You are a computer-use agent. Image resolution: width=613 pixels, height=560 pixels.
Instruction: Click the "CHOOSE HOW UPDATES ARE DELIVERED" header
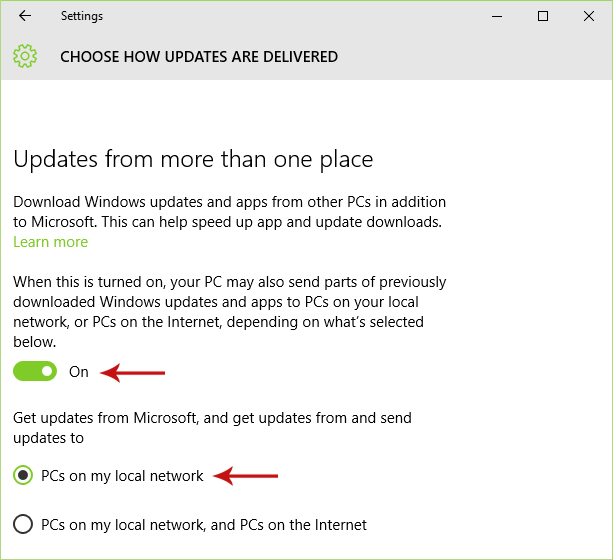[x=199, y=57]
